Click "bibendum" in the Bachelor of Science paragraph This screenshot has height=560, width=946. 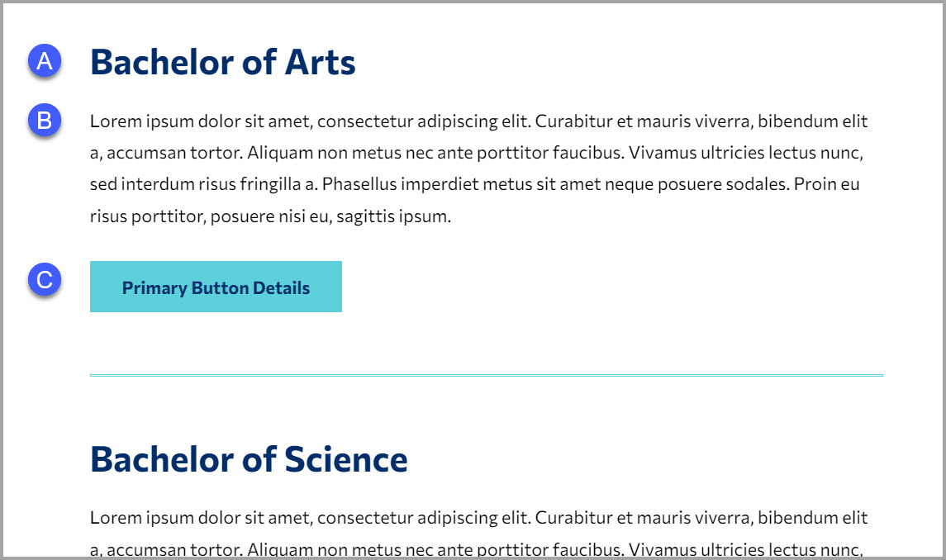(x=786, y=519)
